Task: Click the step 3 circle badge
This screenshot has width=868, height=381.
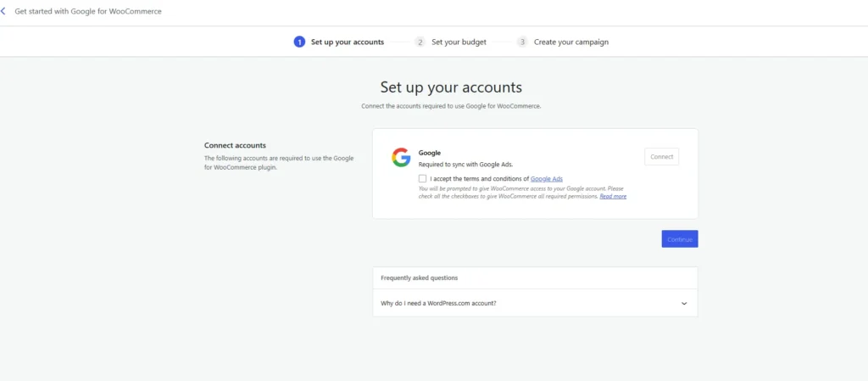Action: point(522,42)
